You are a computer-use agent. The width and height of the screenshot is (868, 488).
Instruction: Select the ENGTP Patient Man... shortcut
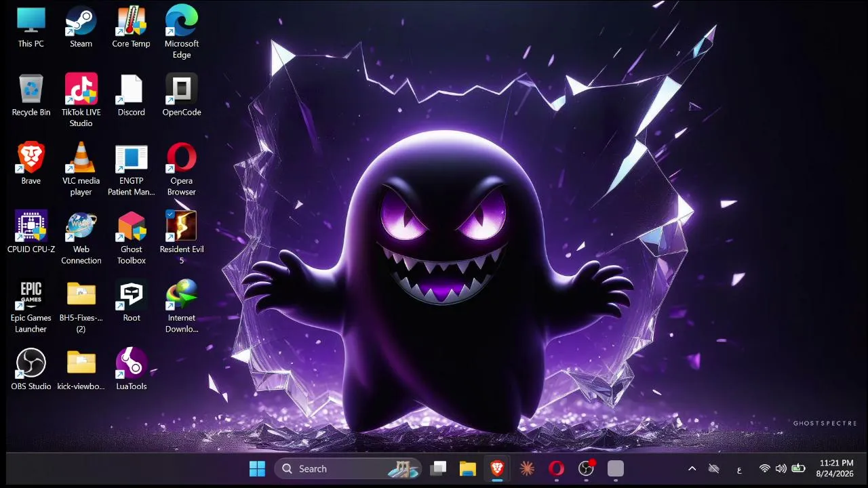[132, 169]
